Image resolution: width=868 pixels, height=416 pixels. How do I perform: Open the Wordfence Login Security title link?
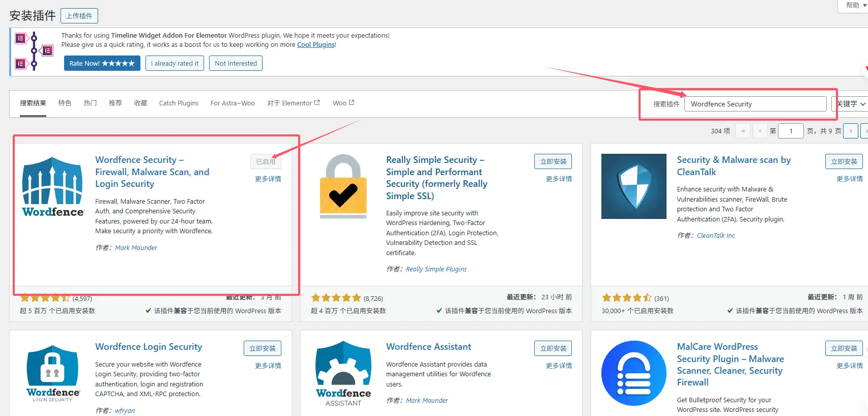click(149, 347)
